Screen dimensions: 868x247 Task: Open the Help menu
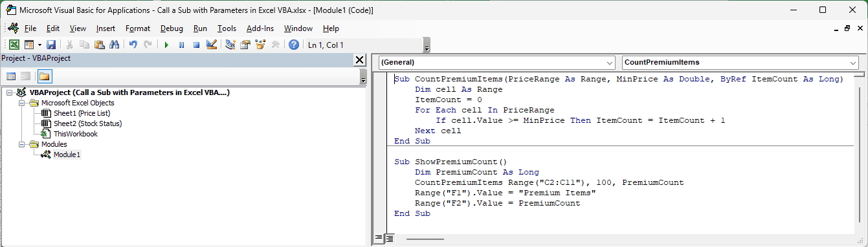coord(331,28)
